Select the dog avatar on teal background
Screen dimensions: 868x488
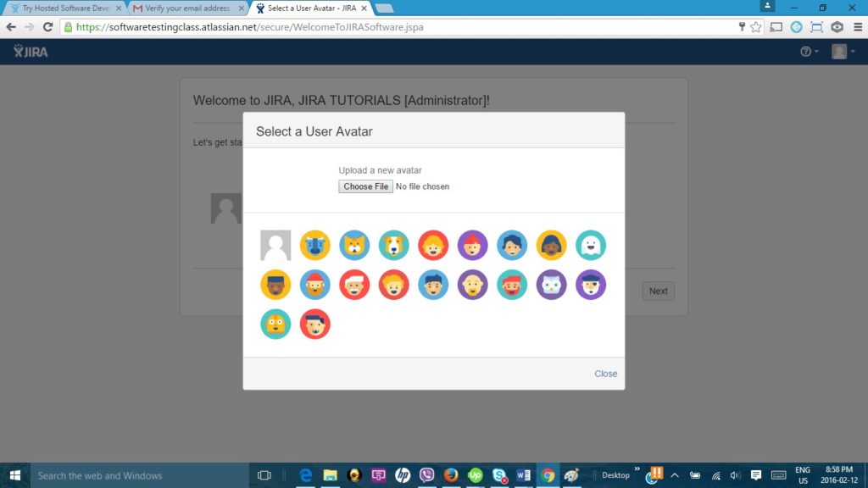click(393, 245)
